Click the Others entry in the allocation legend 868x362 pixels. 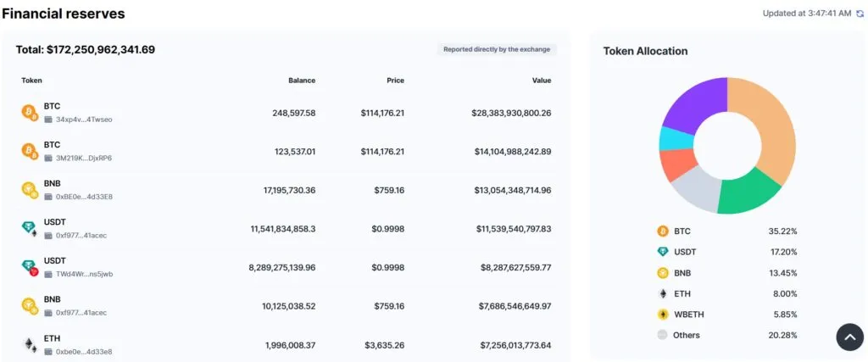click(x=686, y=335)
